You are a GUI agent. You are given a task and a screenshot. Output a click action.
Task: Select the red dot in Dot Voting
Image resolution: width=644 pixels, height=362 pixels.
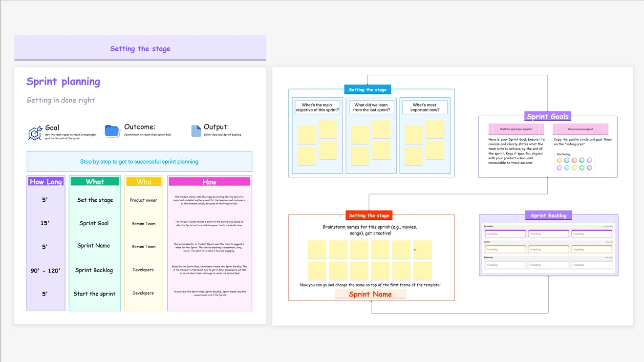pyautogui.click(x=575, y=160)
